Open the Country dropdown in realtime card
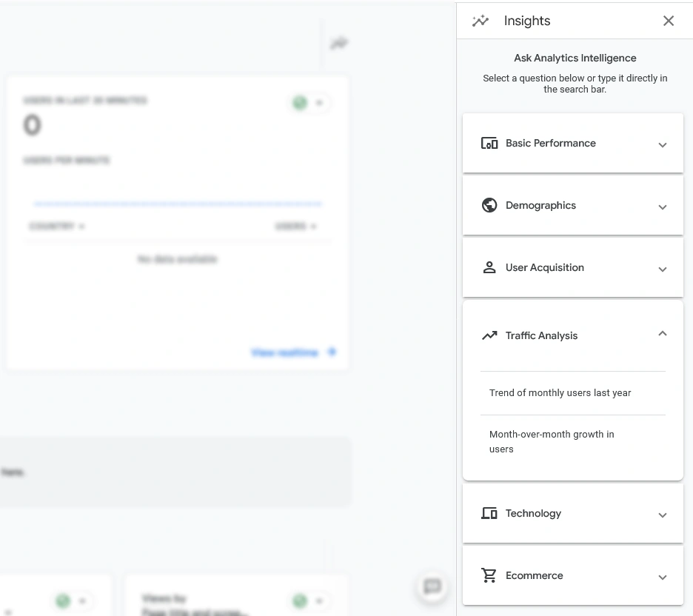 click(x=57, y=227)
